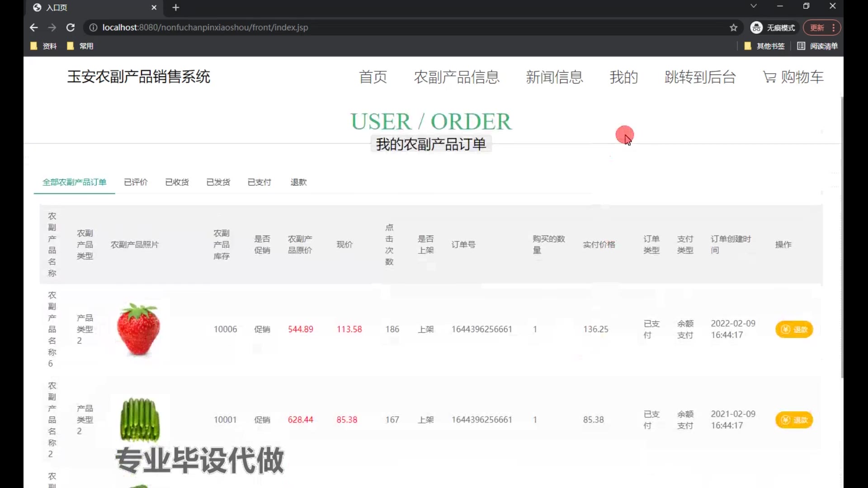868x488 pixels.
Task: Open the 购物车 shopping cart
Action: click(x=793, y=77)
